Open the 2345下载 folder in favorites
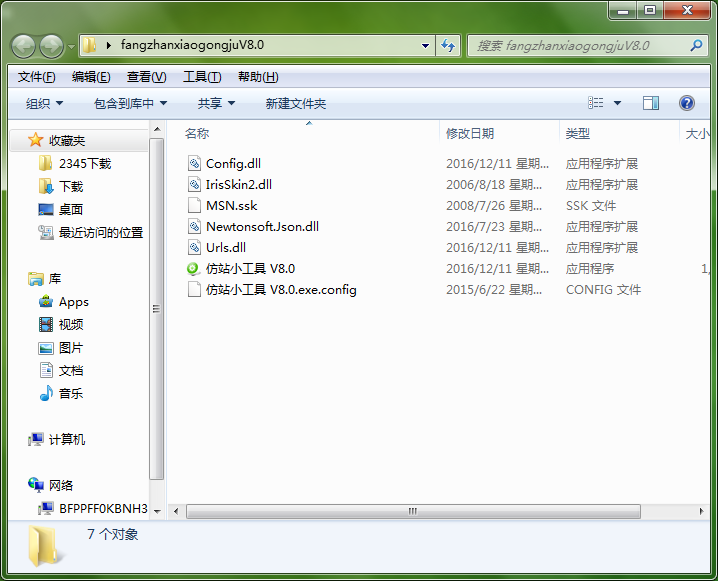The height and width of the screenshot is (581, 718). (84, 164)
